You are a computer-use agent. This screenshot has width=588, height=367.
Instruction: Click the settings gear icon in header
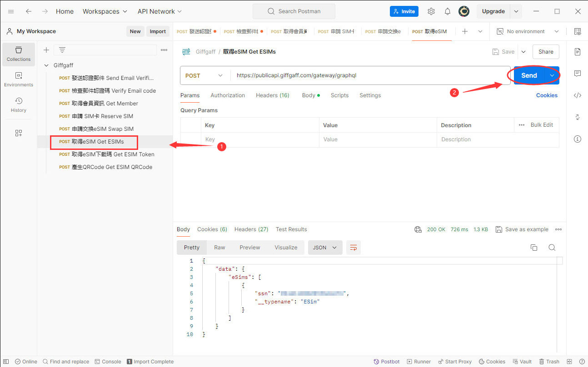pyautogui.click(x=431, y=11)
